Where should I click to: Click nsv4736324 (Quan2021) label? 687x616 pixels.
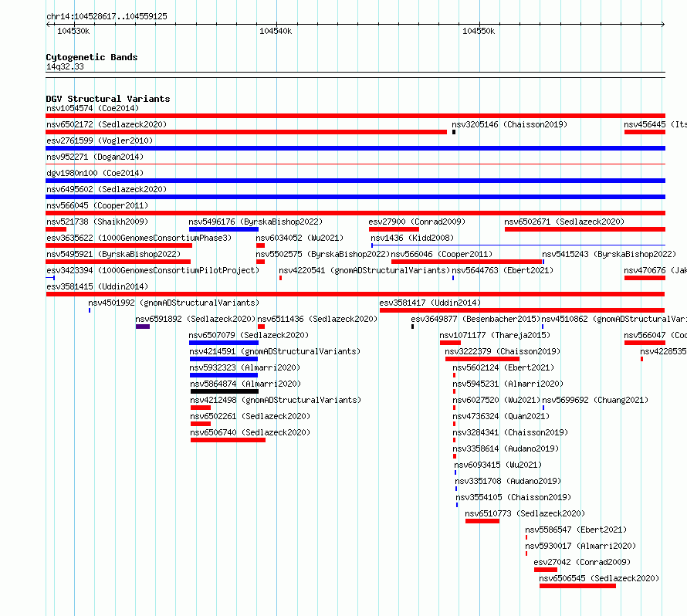pyautogui.click(x=501, y=416)
